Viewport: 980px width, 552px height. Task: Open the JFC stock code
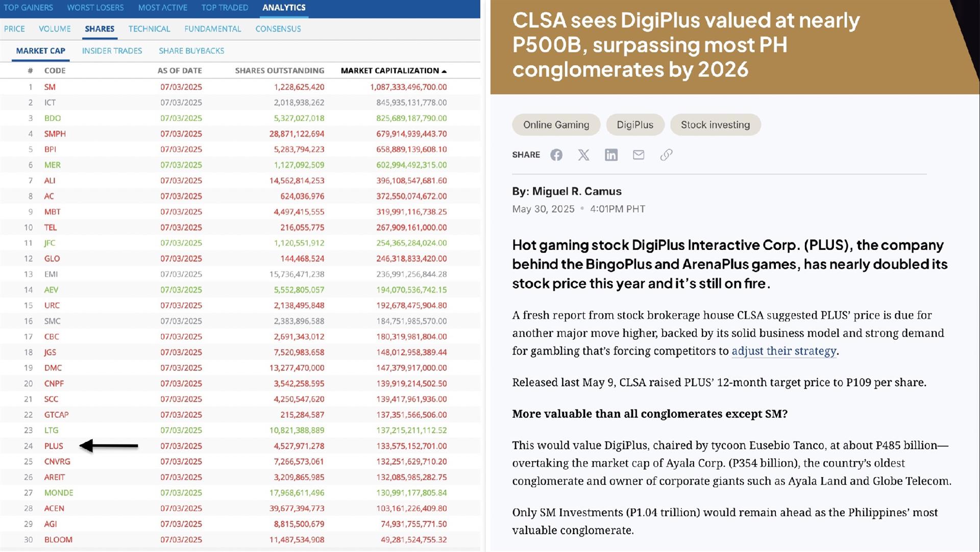(50, 243)
